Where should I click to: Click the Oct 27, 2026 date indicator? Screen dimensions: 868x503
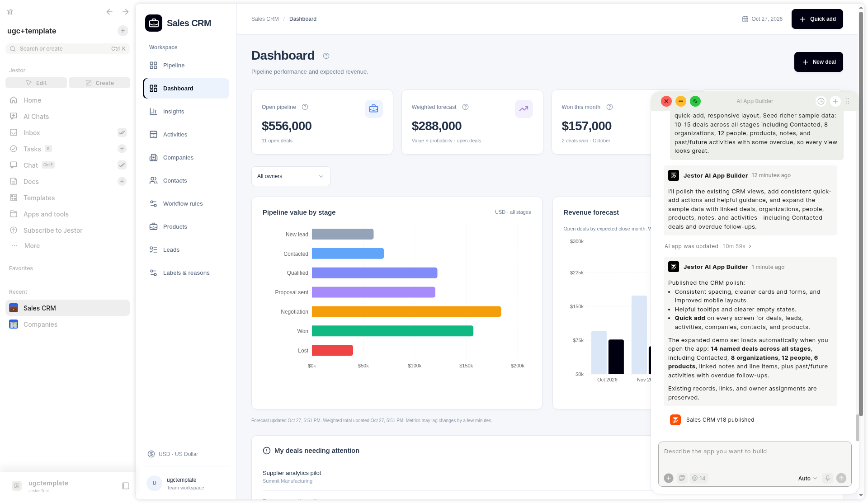(762, 19)
